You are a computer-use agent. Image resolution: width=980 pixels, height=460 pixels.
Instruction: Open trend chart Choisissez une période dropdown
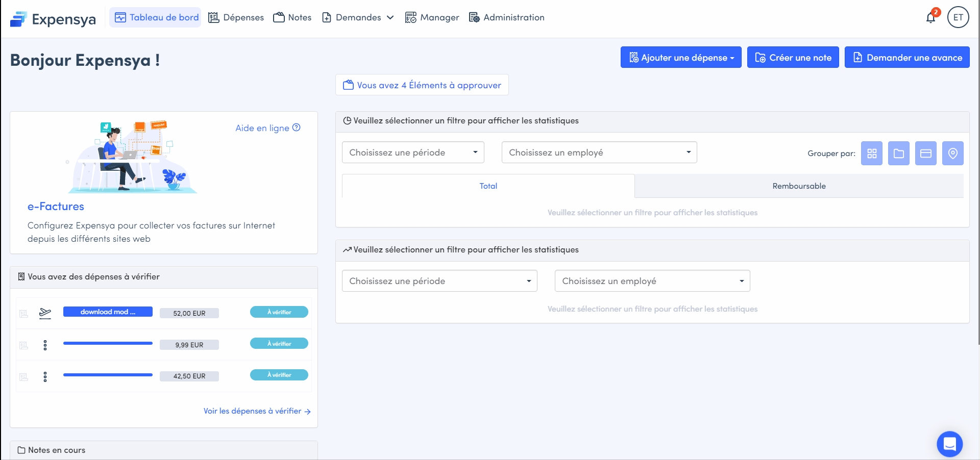click(439, 281)
